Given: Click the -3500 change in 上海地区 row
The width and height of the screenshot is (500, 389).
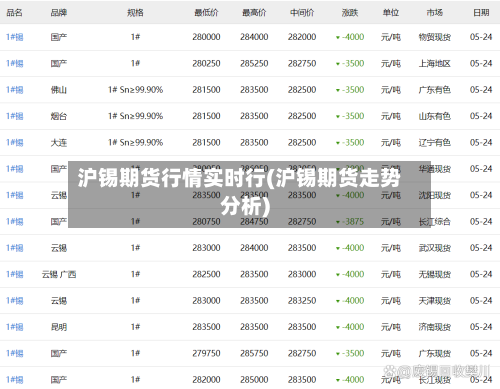Looking at the screenshot, I should click(350, 63).
